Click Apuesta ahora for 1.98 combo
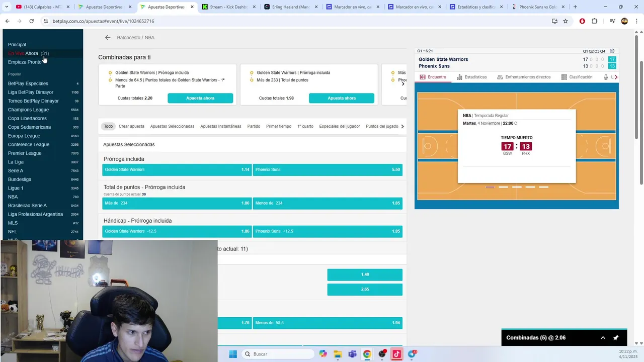Viewport: 644px width, 362px height. [x=342, y=98]
